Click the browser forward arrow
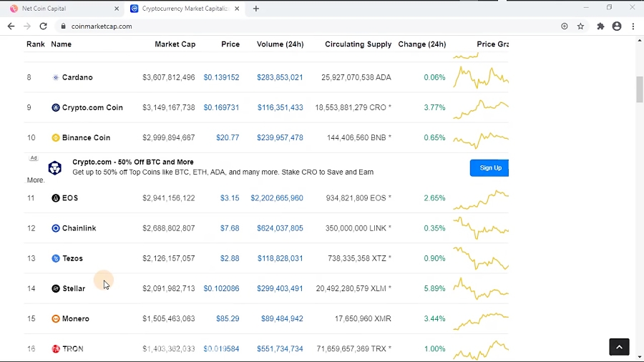Image resolution: width=644 pixels, height=362 pixels. (x=27, y=26)
